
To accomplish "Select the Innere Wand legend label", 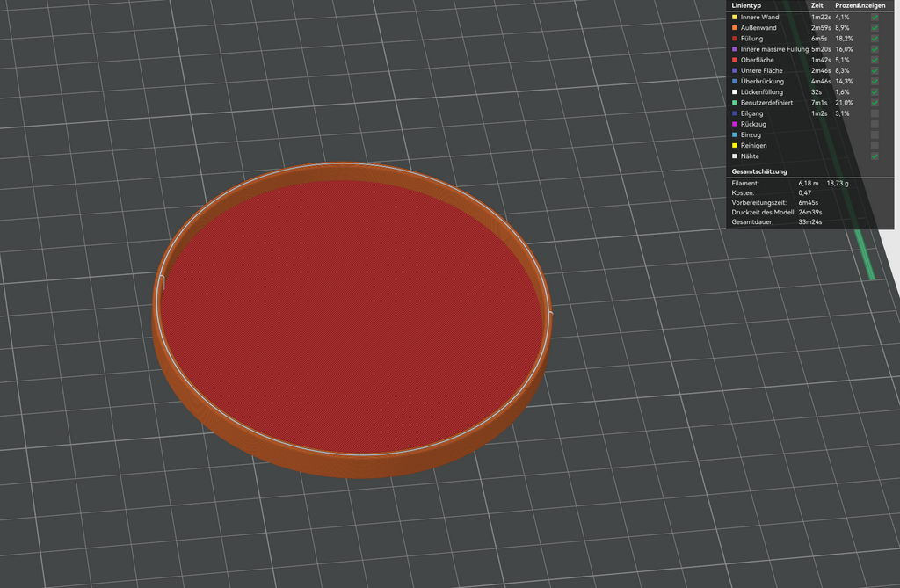I will click(x=760, y=18).
